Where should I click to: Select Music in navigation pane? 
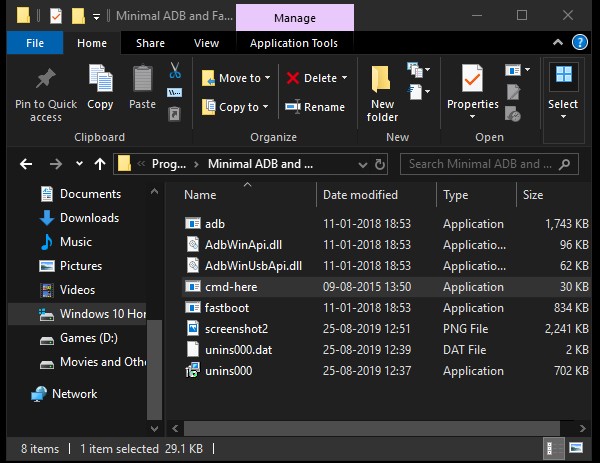[66, 242]
